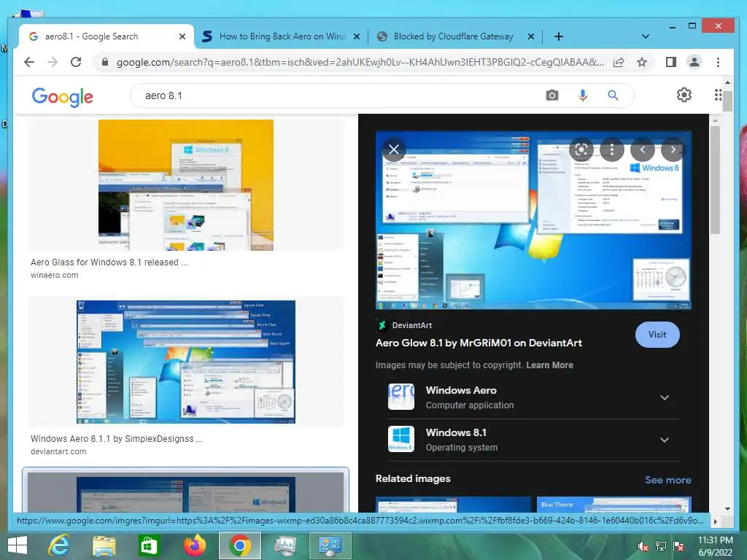Open Internet Explorer from taskbar
This screenshot has width=747, height=560.
tap(59, 545)
